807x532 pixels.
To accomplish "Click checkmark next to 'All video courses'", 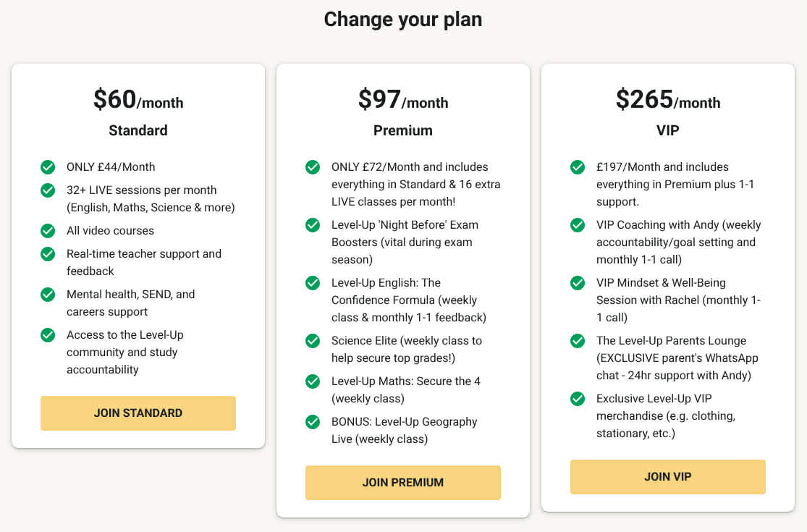I will 48,231.
